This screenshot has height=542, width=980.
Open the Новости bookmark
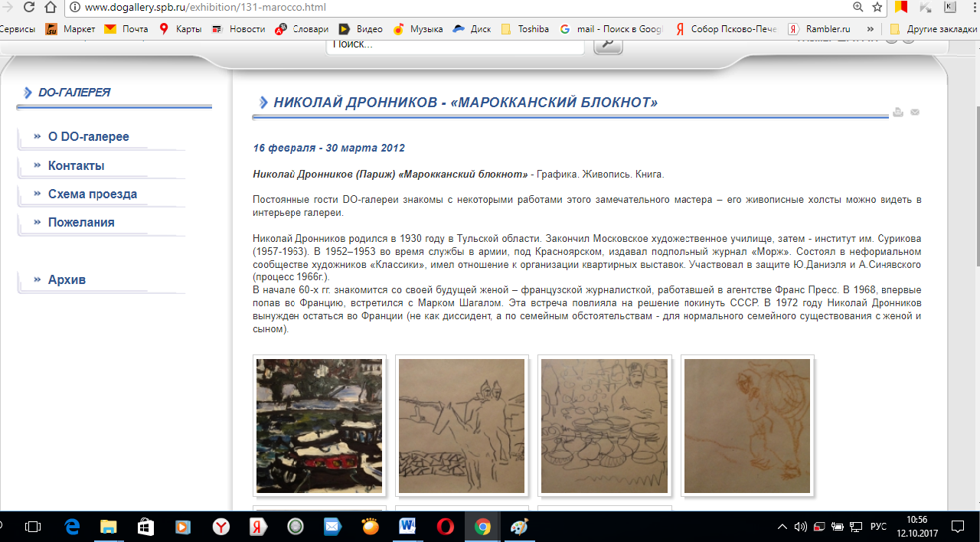tap(238, 29)
